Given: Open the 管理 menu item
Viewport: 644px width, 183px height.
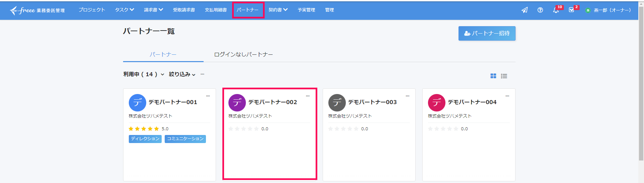Looking at the screenshot, I should click(329, 10).
